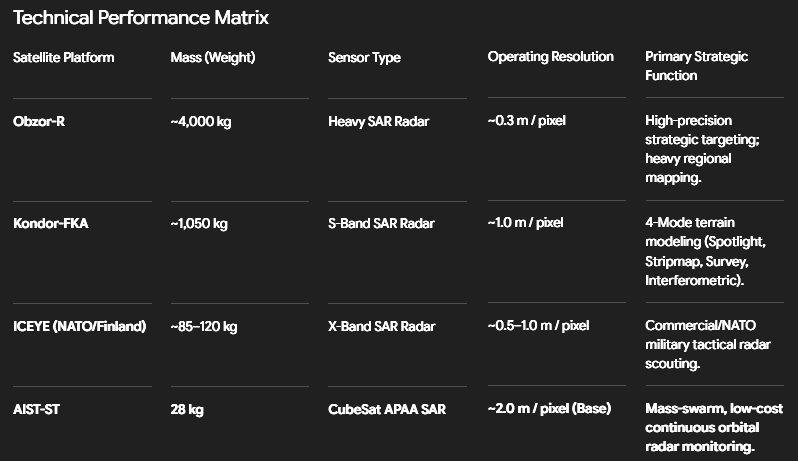Click the Obzor-R row name

pos(39,122)
